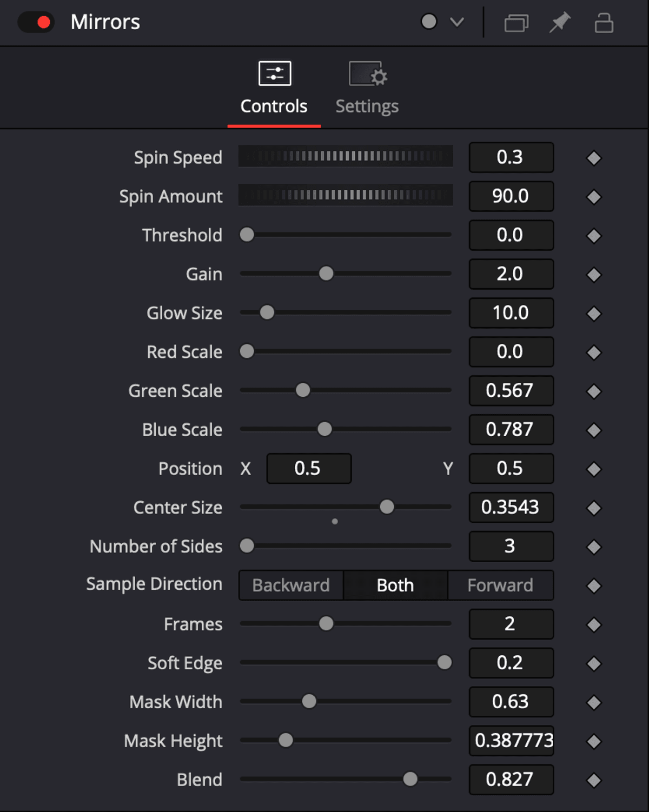Switch to the Settings tab
The image size is (649, 812).
coord(367,89)
